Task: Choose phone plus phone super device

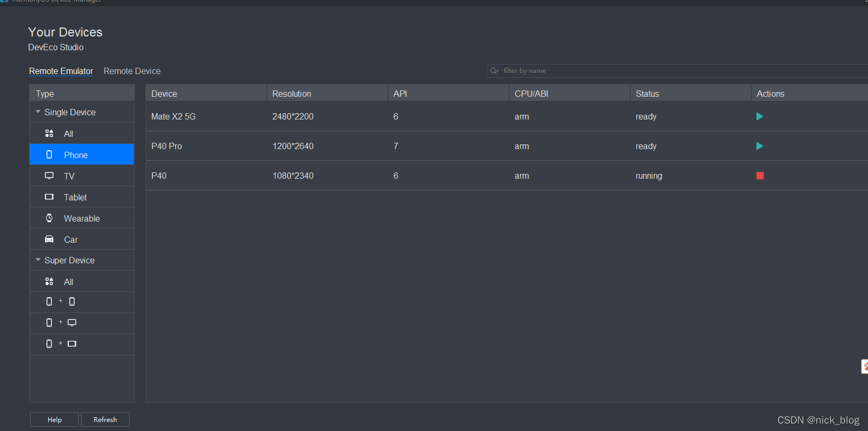Action: (82, 302)
